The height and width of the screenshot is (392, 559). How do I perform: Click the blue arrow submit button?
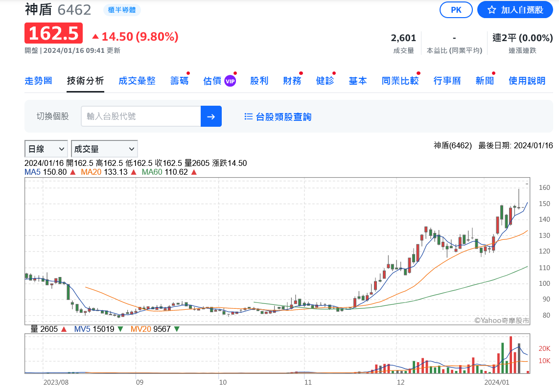pos(211,116)
